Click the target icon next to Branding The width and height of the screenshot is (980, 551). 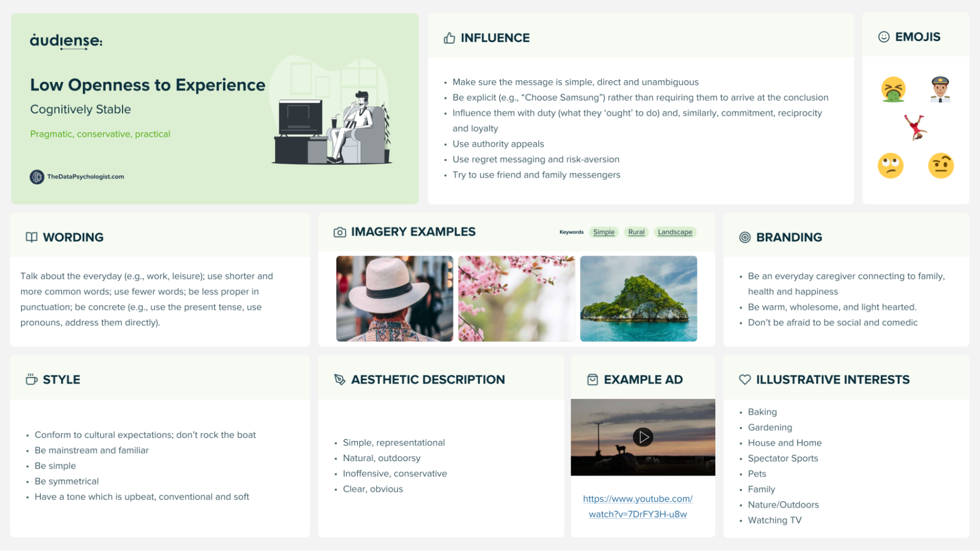pyautogui.click(x=745, y=237)
